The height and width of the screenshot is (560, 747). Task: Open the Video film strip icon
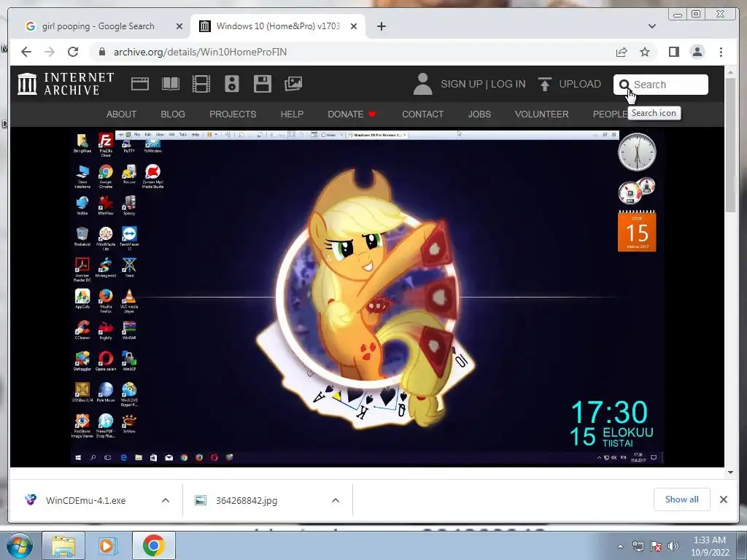tap(201, 84)
